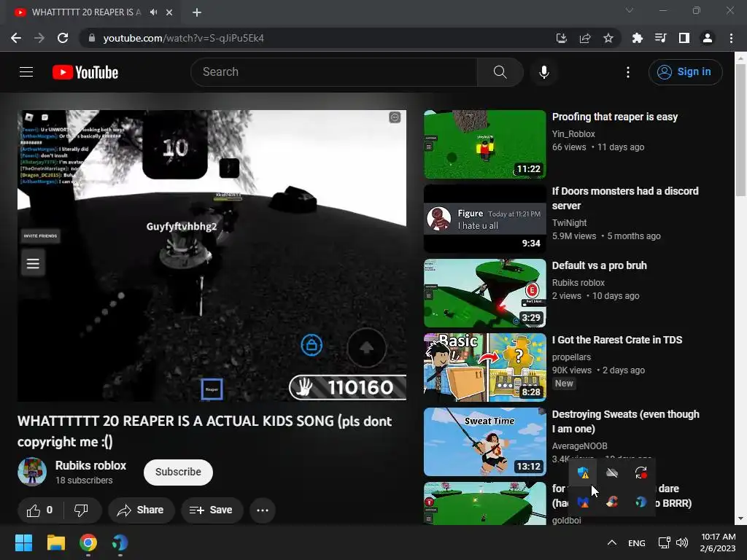This screenshot has width=747, height=560.
Task: Open the YouTube guide hamburger menu
Action: point(26,72)
